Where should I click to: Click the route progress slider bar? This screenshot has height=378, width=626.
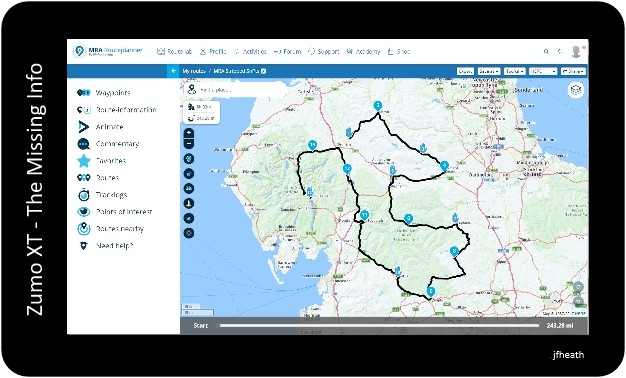pos(377,326)
